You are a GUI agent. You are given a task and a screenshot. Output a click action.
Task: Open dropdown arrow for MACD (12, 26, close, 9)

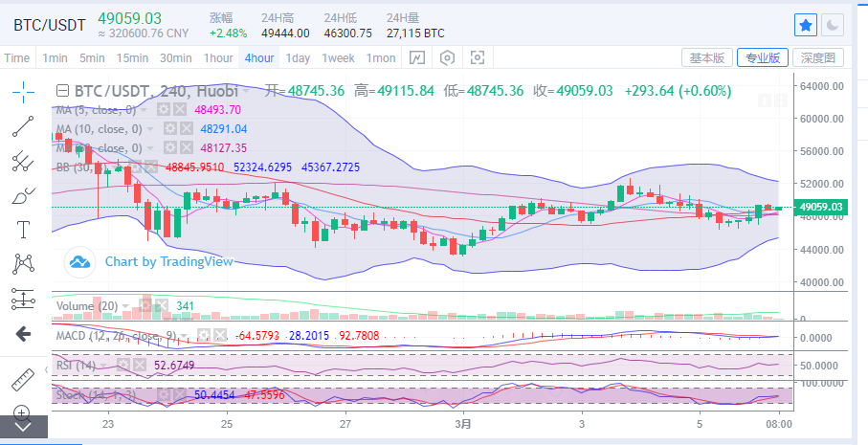[x=185, y=336]
